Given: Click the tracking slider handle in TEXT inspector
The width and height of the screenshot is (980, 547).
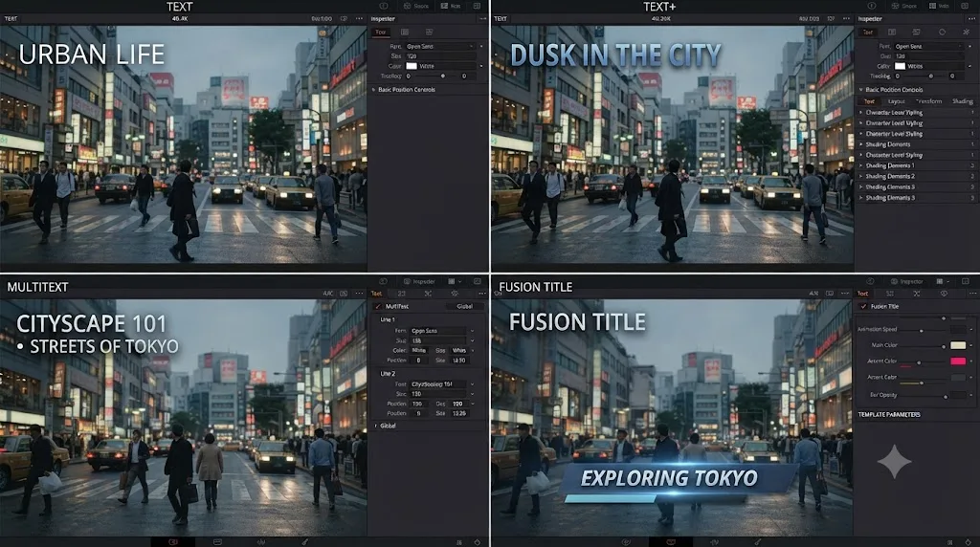Looking at the screenshot, I should (443, 77).
